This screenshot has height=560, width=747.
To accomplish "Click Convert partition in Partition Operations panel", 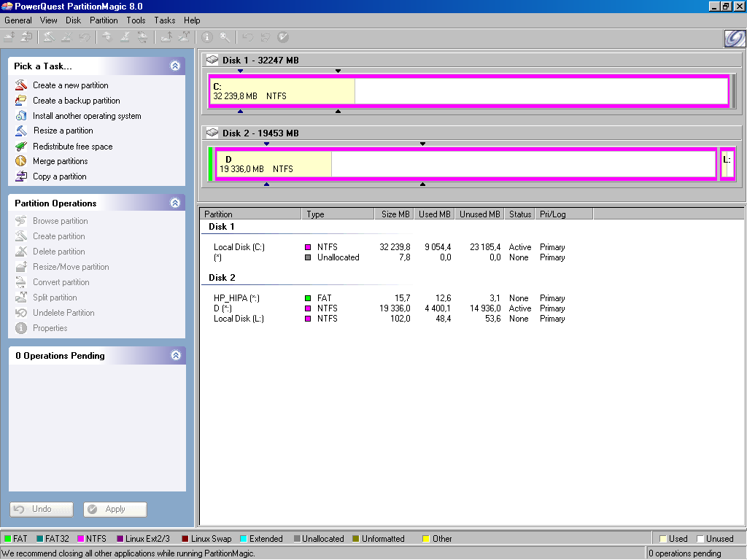I will pyautogui.click(x=61, y=282).
